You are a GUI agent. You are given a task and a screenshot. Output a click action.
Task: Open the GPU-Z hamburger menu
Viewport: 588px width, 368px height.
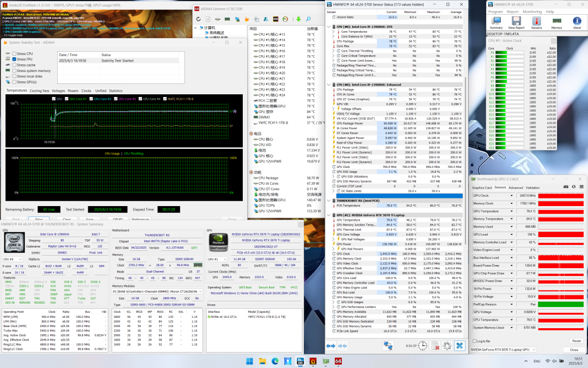pos(581,186)
